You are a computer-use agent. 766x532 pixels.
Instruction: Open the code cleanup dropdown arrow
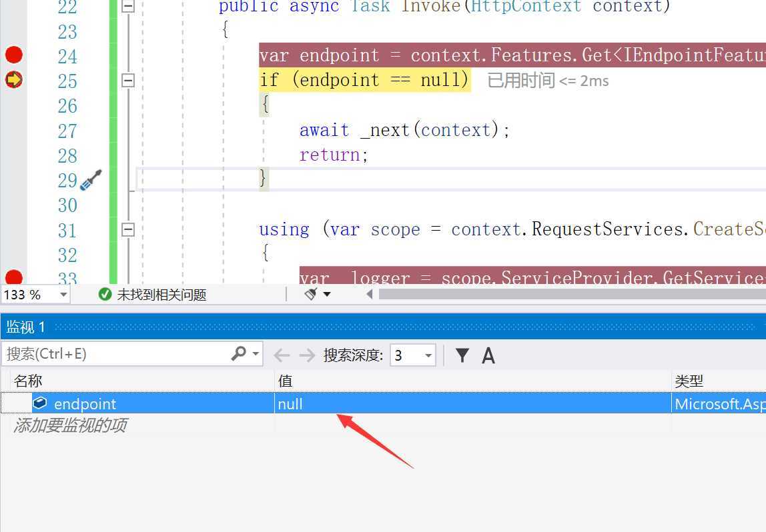click(327, 294)
